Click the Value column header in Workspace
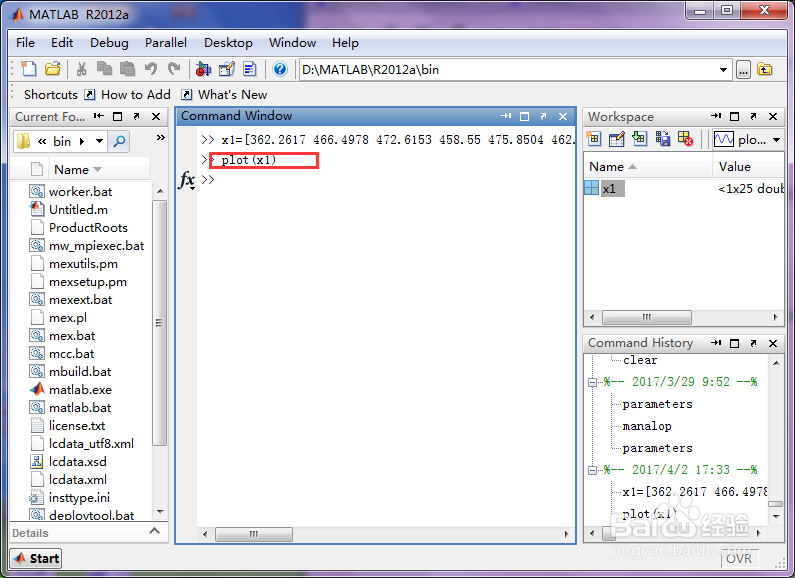Image resolution: width=795 pixels, height=578 pixels. click(748, 167)
